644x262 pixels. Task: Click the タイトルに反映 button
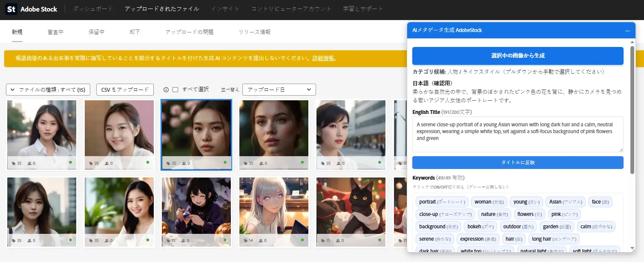pos(517,163)
